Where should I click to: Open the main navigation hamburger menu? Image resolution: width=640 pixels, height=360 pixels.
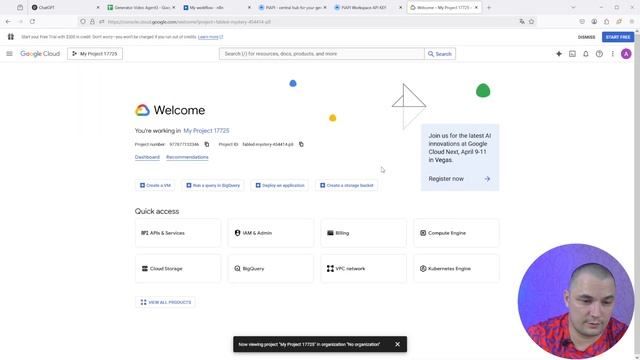point(9,53)
